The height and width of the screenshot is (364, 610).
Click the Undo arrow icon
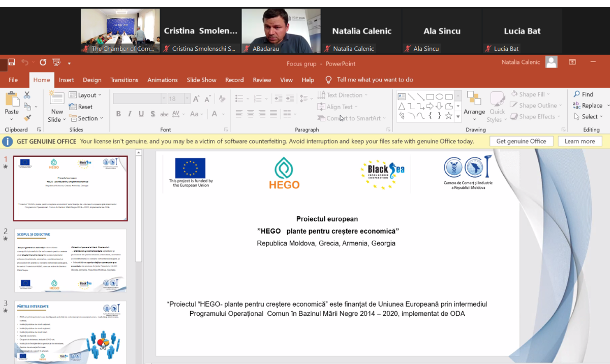[x=25, y=62]
